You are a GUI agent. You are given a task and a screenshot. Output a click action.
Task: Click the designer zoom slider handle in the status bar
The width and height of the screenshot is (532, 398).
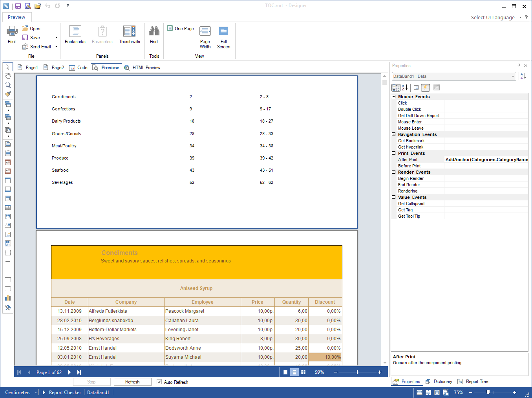[488, 392]
